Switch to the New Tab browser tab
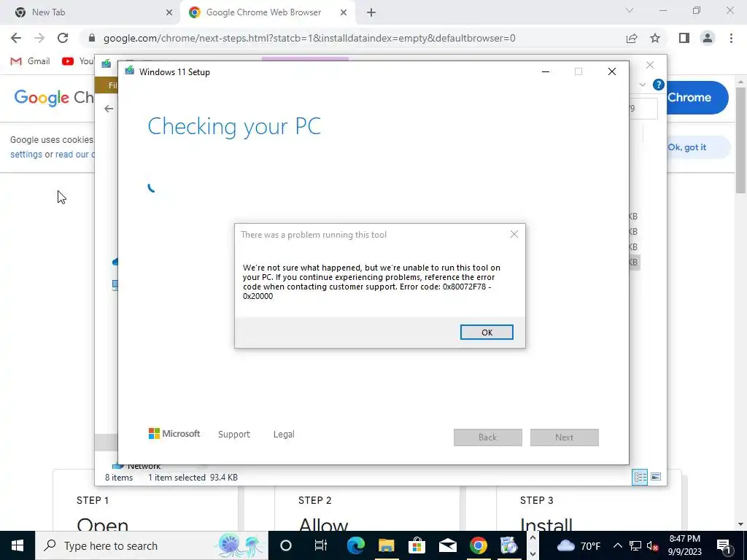 (88, 12)
